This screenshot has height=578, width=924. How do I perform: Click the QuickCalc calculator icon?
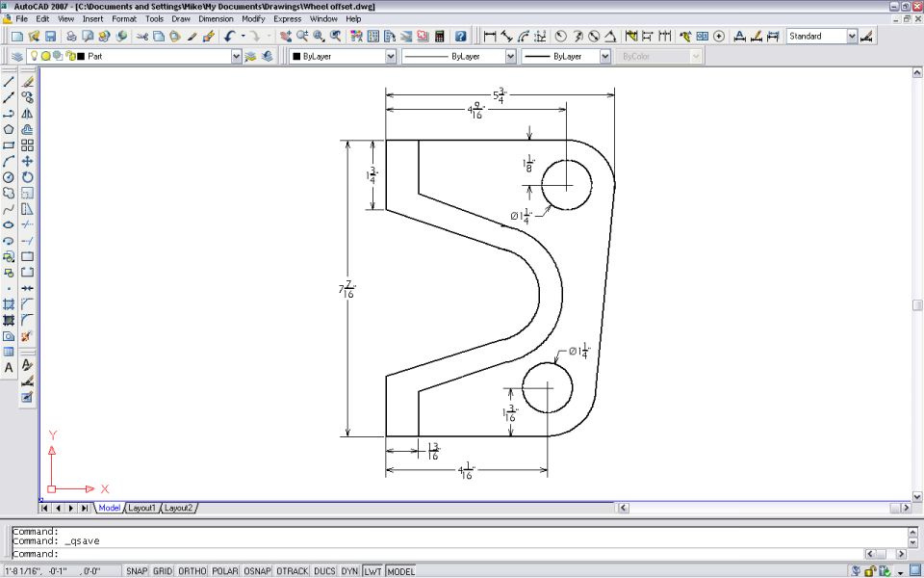(439, 37)
